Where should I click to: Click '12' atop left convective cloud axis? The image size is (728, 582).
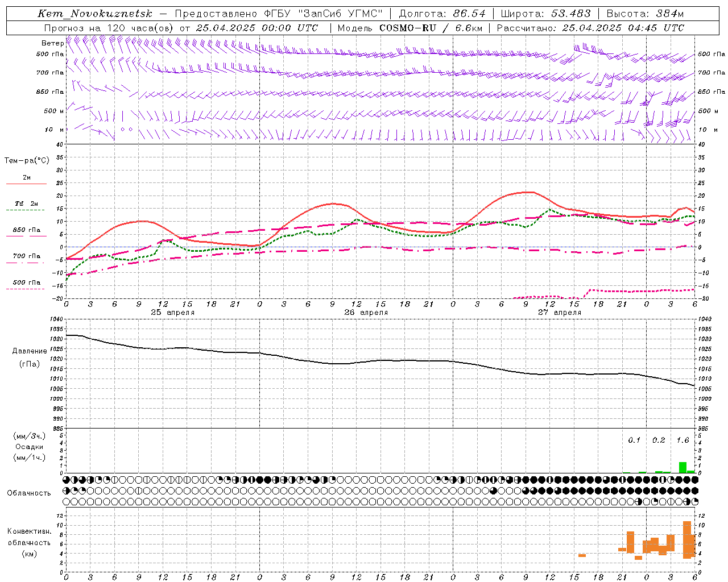pyautogui.click(x=60, y=516)
